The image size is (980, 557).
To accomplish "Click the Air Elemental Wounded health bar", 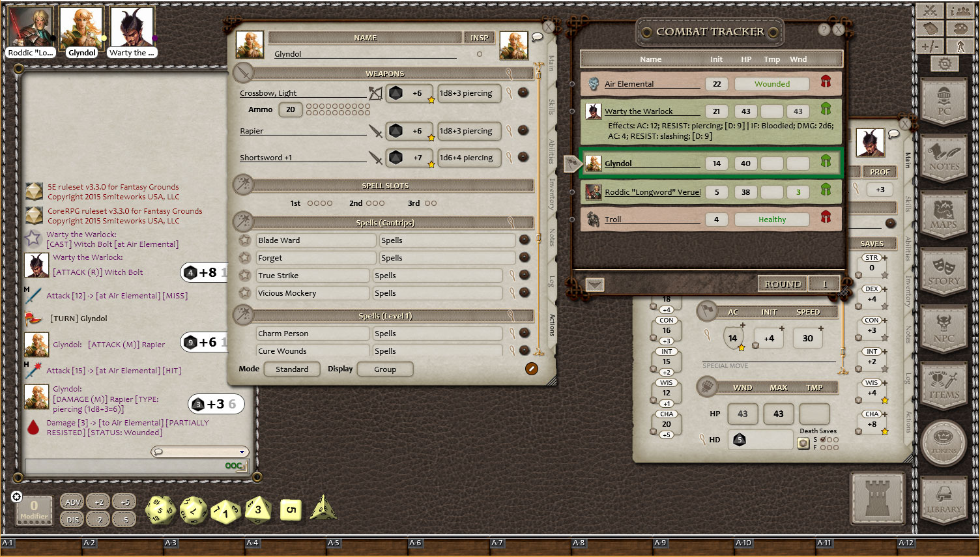I will click(771, 83).
